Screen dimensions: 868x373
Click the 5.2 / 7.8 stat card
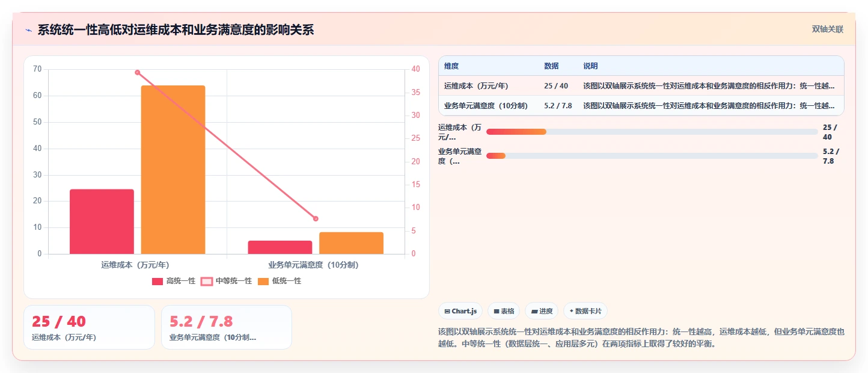[x=226, y=327]
